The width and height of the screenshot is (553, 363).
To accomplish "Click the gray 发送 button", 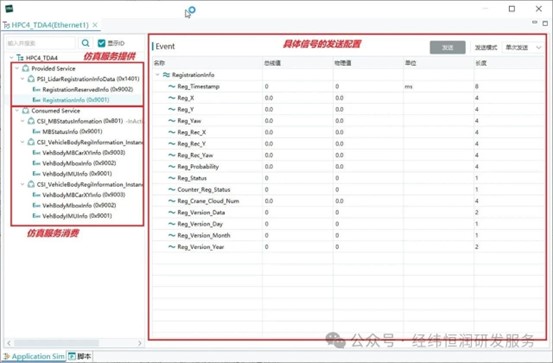I will [448, 47].
